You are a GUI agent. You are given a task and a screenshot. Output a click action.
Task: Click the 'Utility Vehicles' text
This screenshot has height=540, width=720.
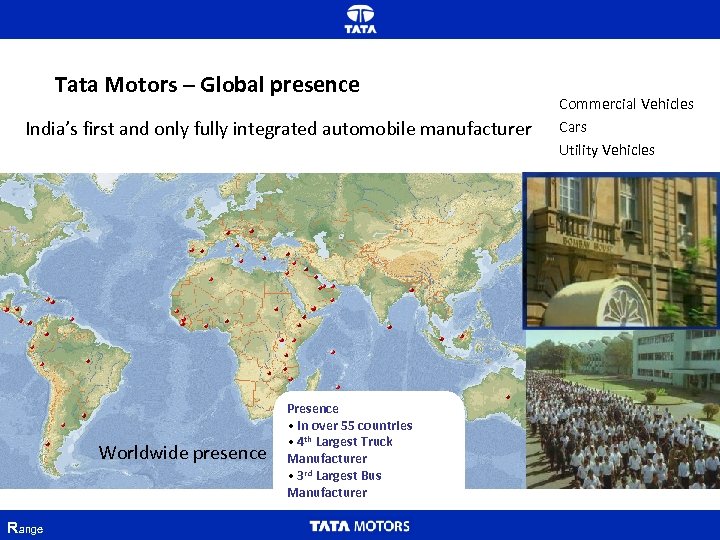point(607,150)
